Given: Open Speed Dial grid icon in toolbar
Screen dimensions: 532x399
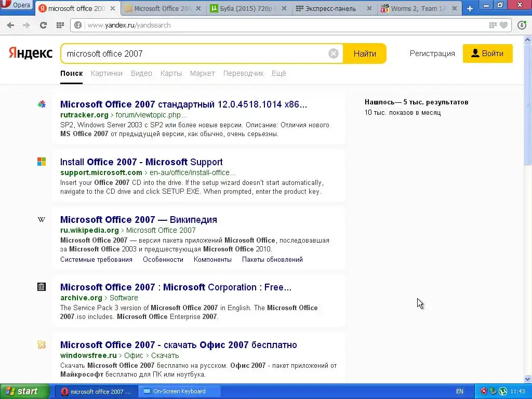Looking at the screenshot, I should click(60, 25).
